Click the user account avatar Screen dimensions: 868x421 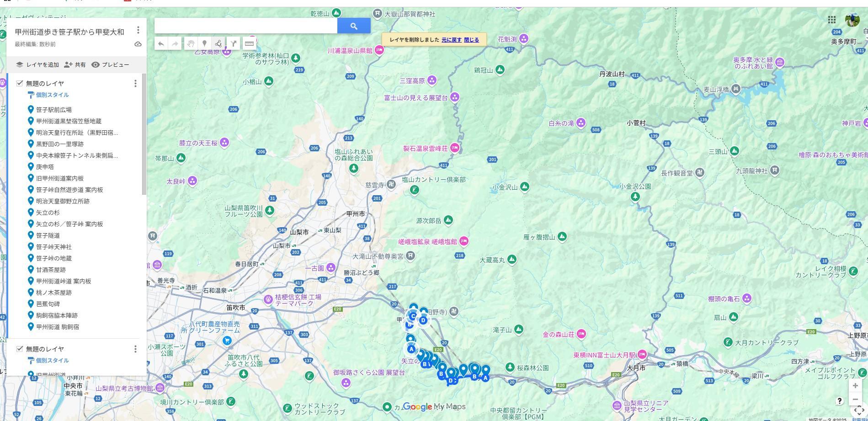(x=852, y=20)
